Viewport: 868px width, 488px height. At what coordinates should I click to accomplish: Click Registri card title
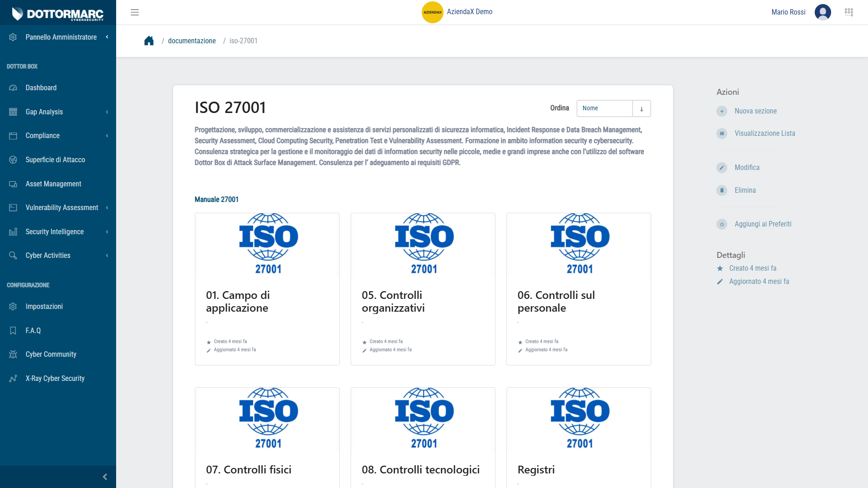tap(536, 470)
